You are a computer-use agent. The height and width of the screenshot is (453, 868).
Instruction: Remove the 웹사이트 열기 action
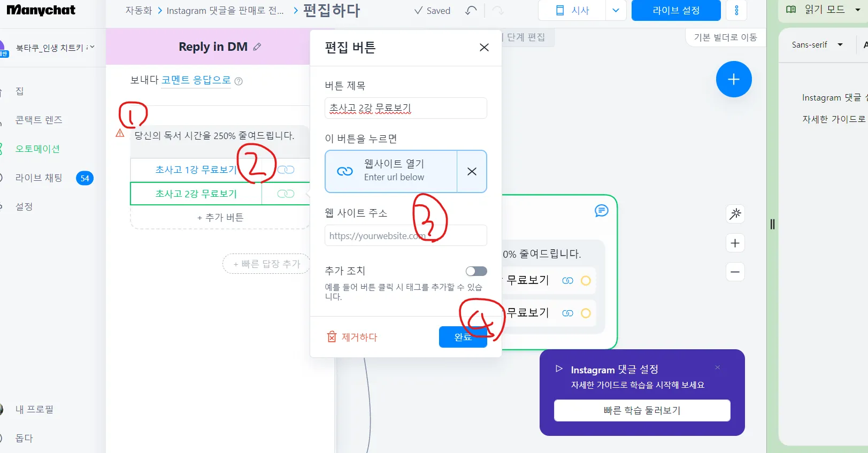click(x=472, y=171)
